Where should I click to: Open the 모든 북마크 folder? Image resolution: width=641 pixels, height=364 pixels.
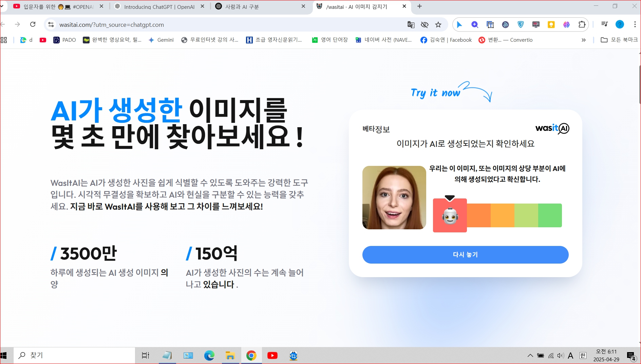(619, 40)
